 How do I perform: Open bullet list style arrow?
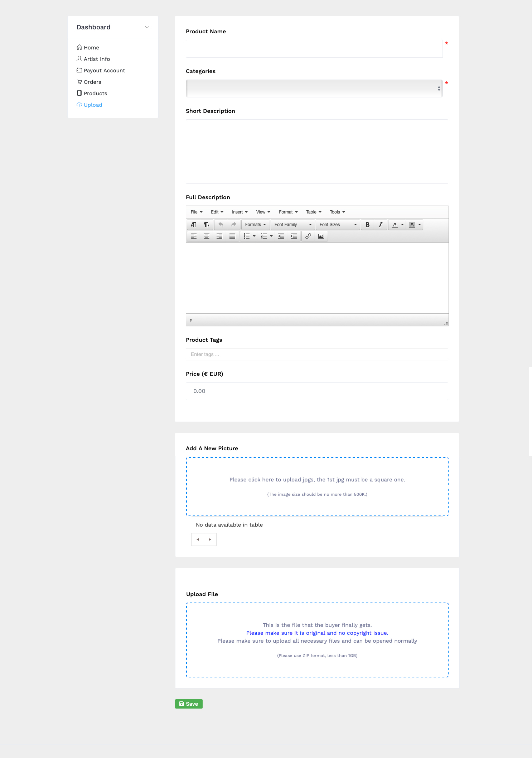pyautogui.click(x=254, y=236)
